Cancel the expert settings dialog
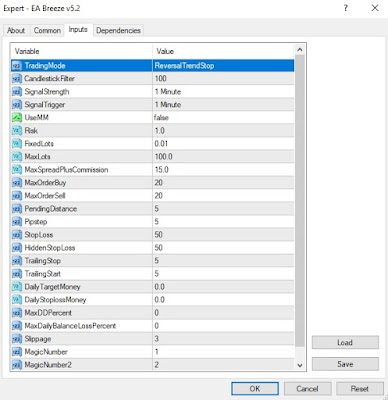 307,389
